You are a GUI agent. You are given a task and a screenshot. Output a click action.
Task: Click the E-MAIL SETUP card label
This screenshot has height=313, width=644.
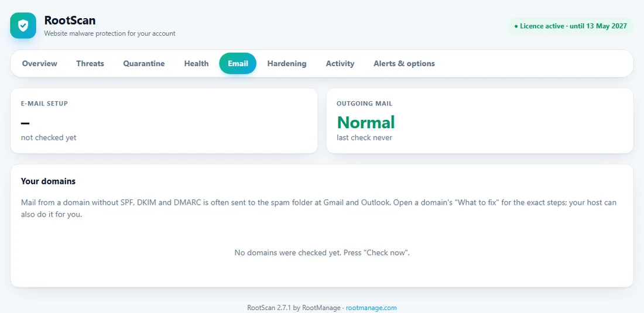point(44,104)
